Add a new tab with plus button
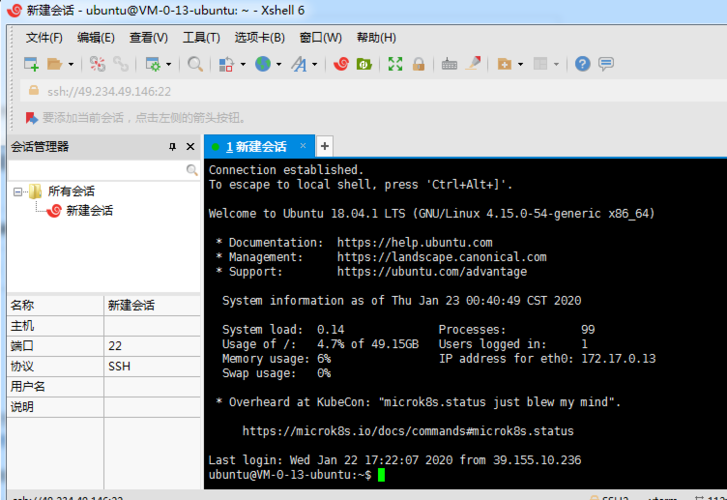This screenshot has width=727, height=500. coord(325,147)
